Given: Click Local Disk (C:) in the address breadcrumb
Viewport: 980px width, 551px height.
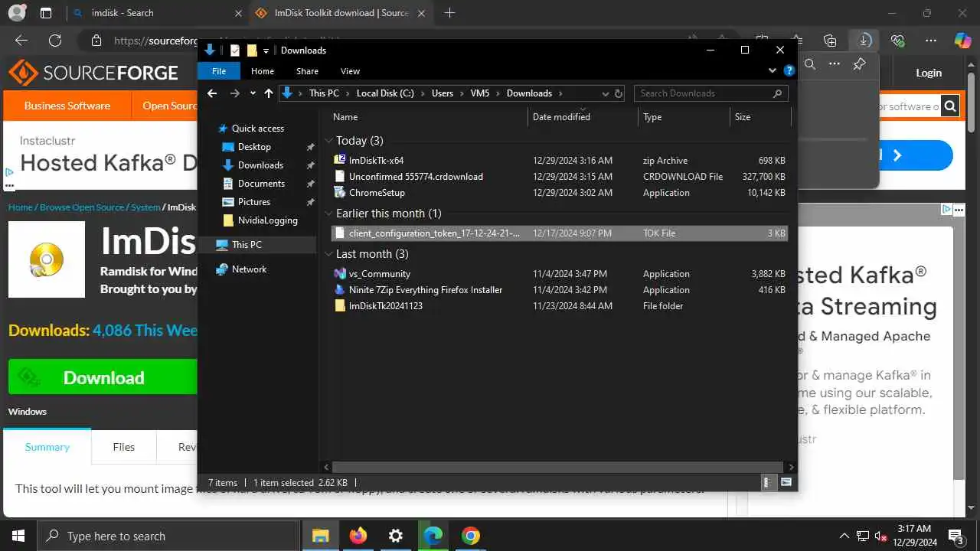Looking at the screenshot, I should pos(385,93).
